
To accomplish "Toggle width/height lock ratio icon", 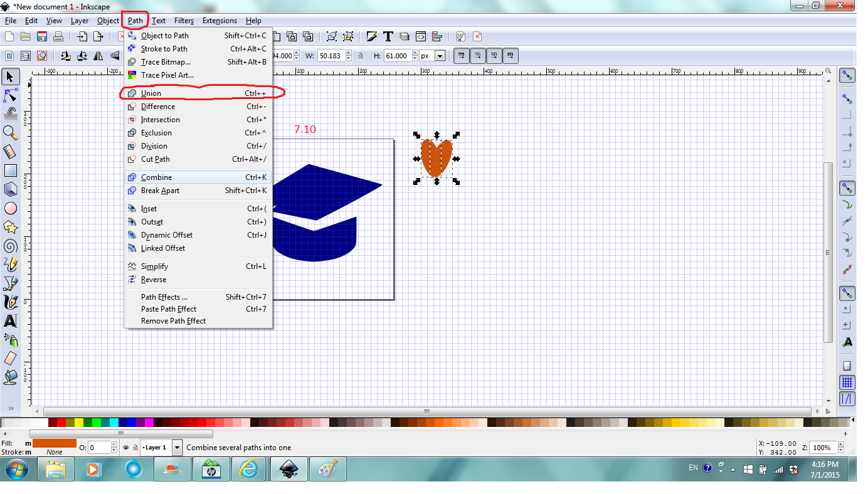I will pos(361,56).
